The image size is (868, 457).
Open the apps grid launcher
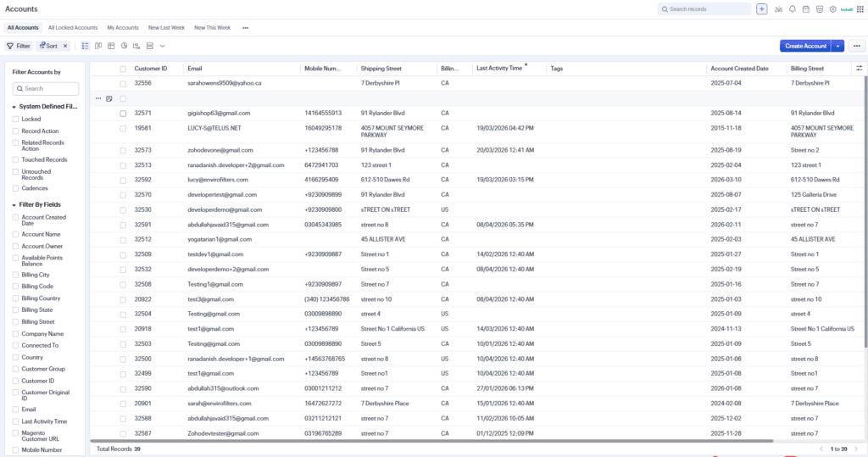(x=860, y=9)
